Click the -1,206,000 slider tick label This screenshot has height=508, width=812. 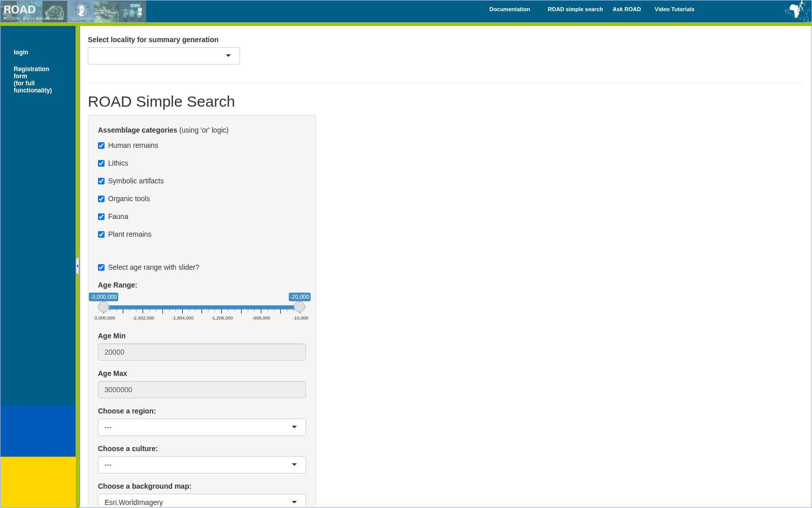click(222, 318)
